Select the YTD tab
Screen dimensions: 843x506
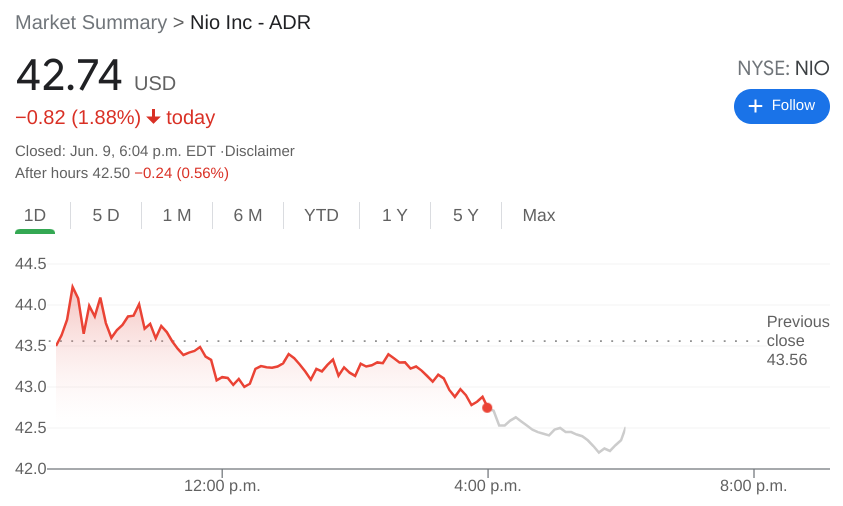[321, 216]
